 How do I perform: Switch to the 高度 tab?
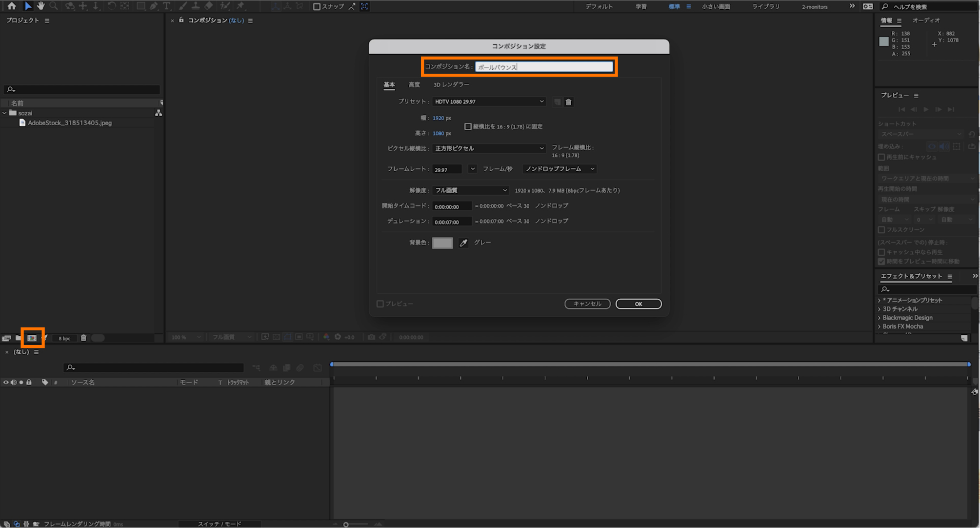414,84
